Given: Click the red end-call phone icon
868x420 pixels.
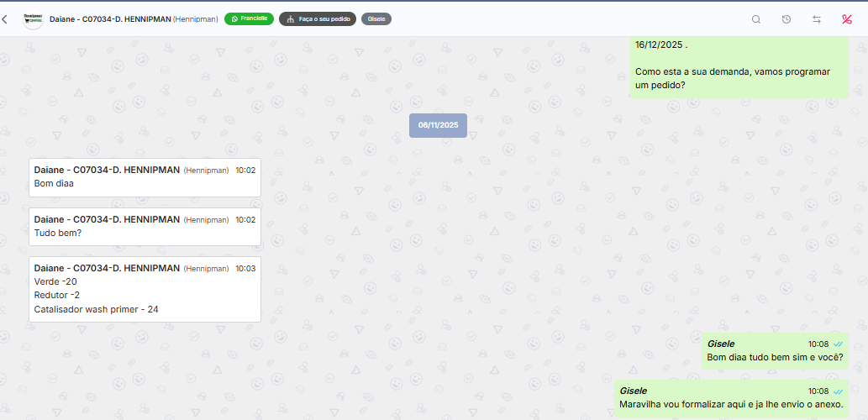Looking at the screenshot, I should [x=847, y=19].
